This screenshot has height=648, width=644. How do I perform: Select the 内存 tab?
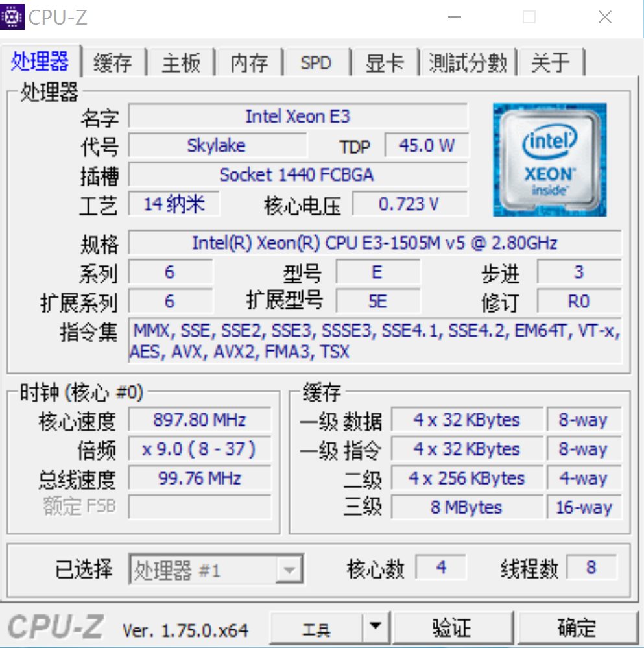[250, 63]
